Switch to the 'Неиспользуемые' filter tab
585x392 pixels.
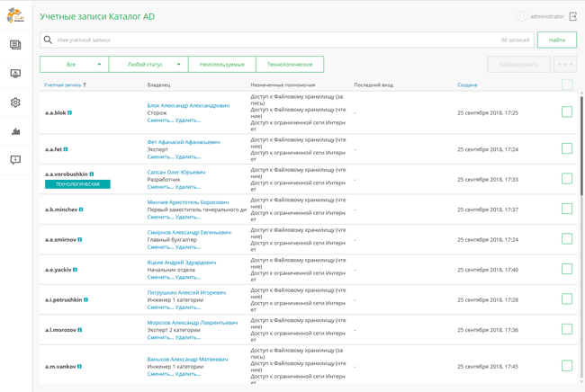(x=221, y=65)
